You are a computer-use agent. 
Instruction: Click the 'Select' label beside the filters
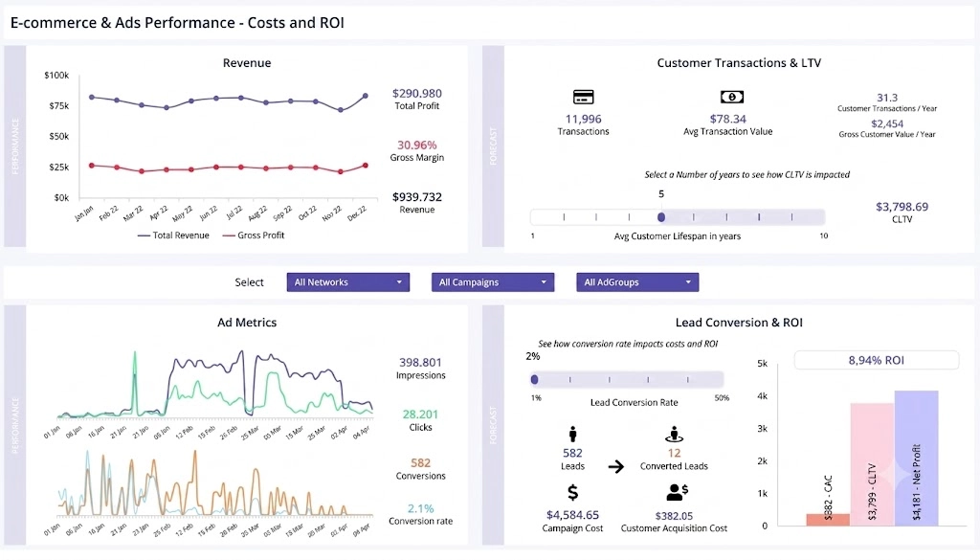(x=249, y=282)
